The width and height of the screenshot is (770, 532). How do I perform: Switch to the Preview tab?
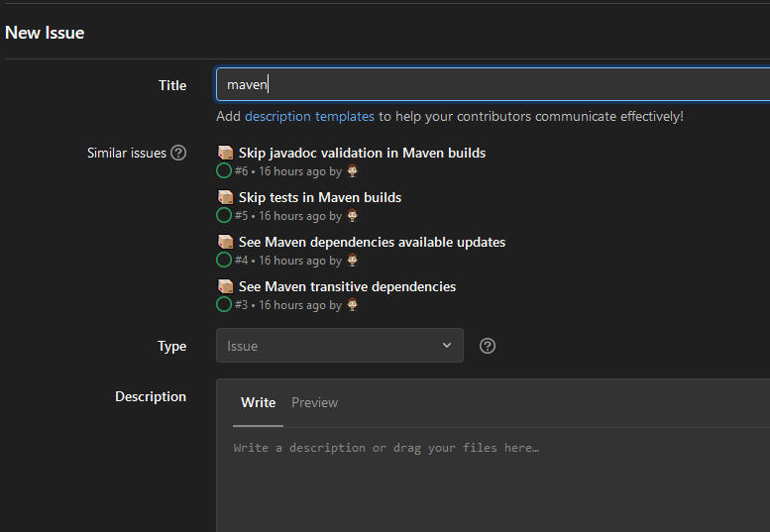click(x=314, y=402)
